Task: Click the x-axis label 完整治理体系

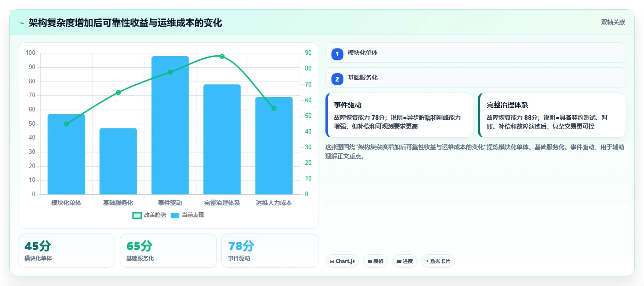Action: pos(222,203)
